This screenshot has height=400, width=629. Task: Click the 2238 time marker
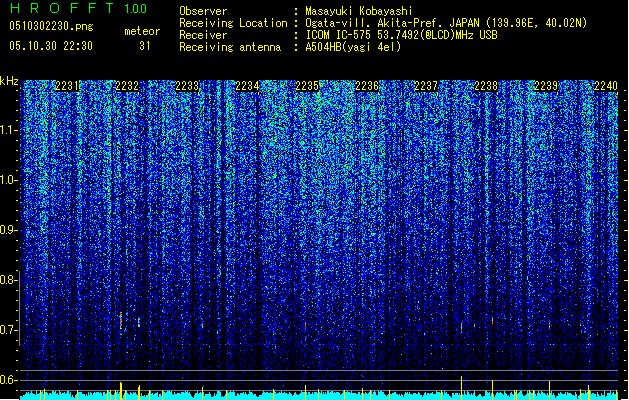[x=486, y=86]
